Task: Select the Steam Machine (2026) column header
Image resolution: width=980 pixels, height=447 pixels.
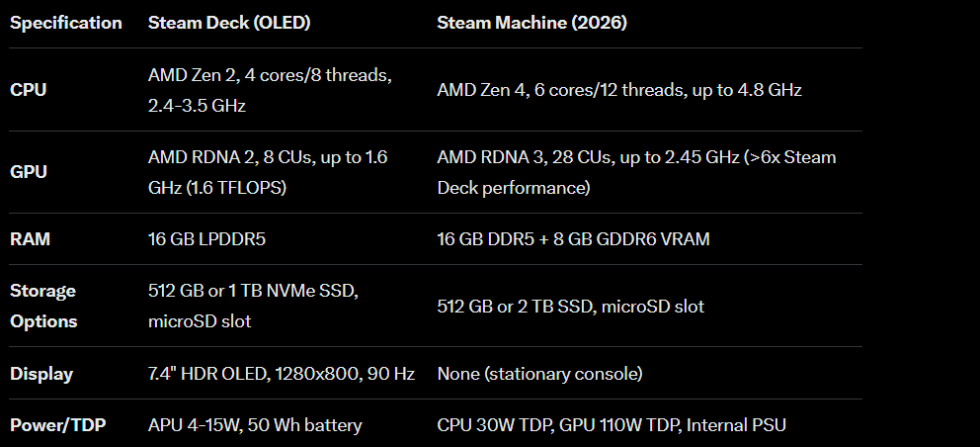Action: pyautogui.click(x=531, y=23)
